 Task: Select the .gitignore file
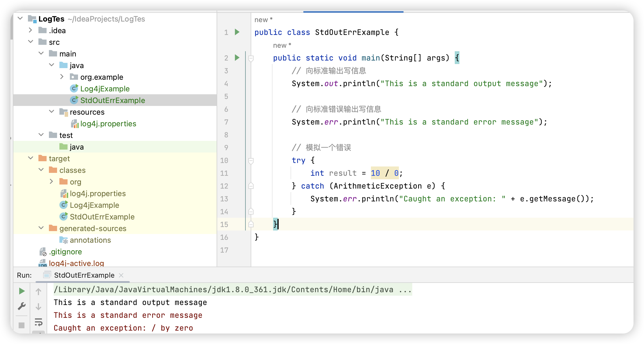[65, 252]
